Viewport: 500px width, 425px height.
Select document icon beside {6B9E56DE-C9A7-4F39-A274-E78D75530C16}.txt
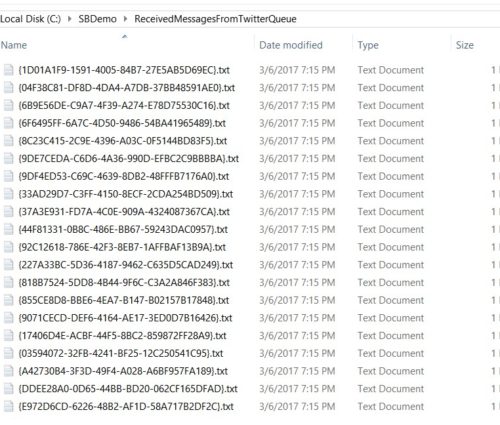pyautogui.click(x=8, y=105)
